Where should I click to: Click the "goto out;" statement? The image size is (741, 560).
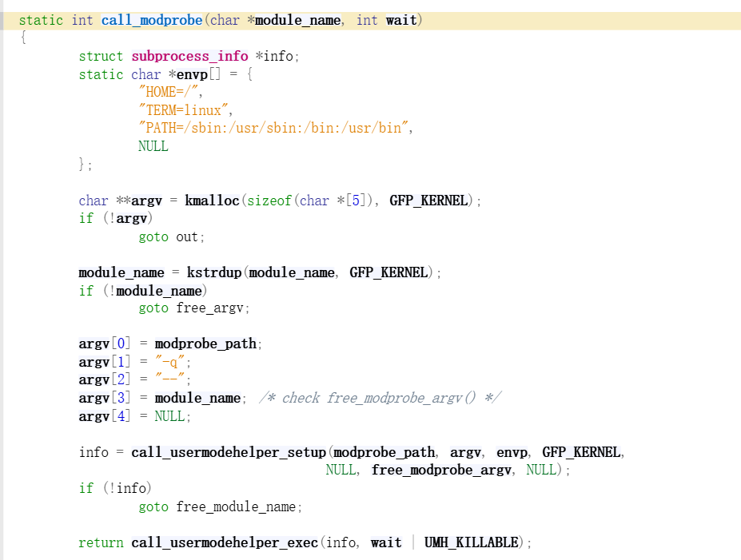click(172, 236)
